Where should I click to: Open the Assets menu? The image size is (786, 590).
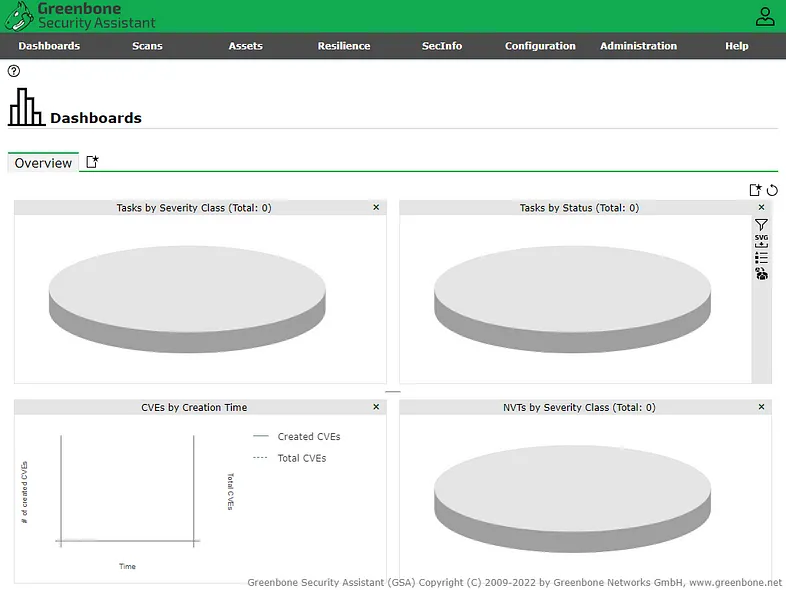(x=246, y=46)
